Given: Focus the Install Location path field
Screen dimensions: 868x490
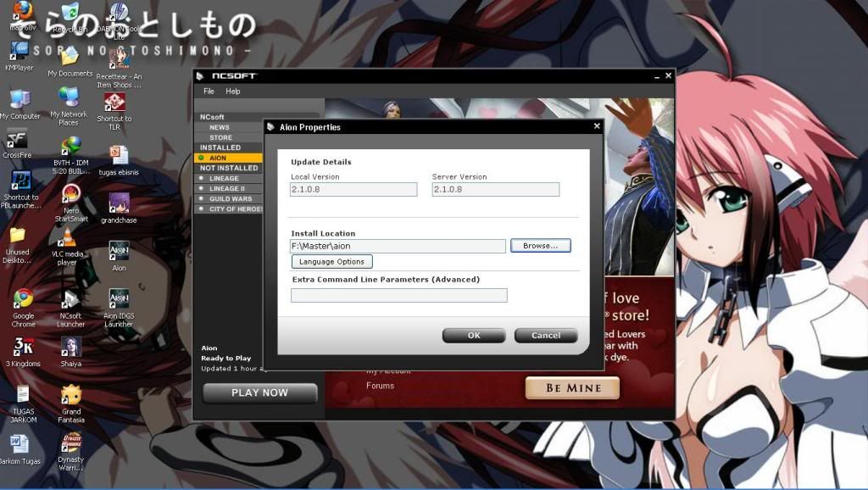Looking at the screenshot, I should pos(398,246).
